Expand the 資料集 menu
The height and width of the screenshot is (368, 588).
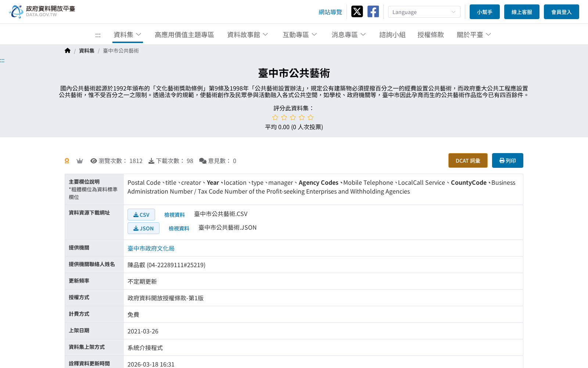[x=128, y=35]
